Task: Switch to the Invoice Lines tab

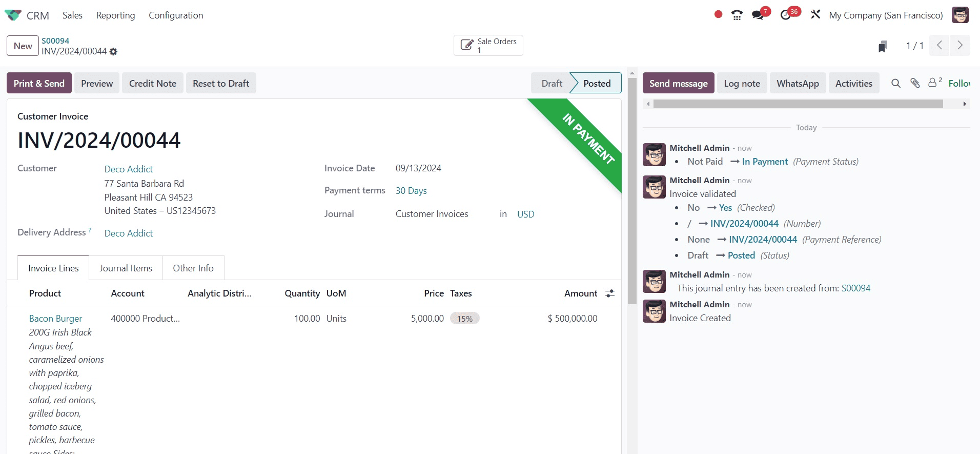Action: coord(53,268)
